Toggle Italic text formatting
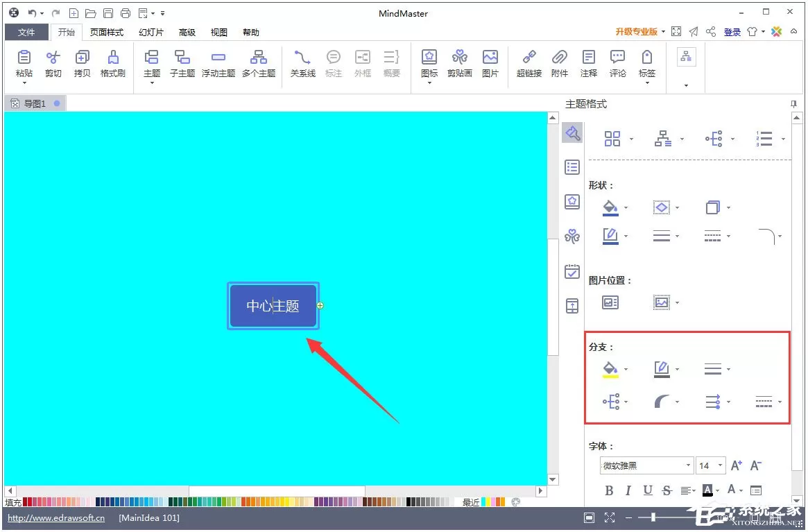808x532 pixels. (628, 490)
